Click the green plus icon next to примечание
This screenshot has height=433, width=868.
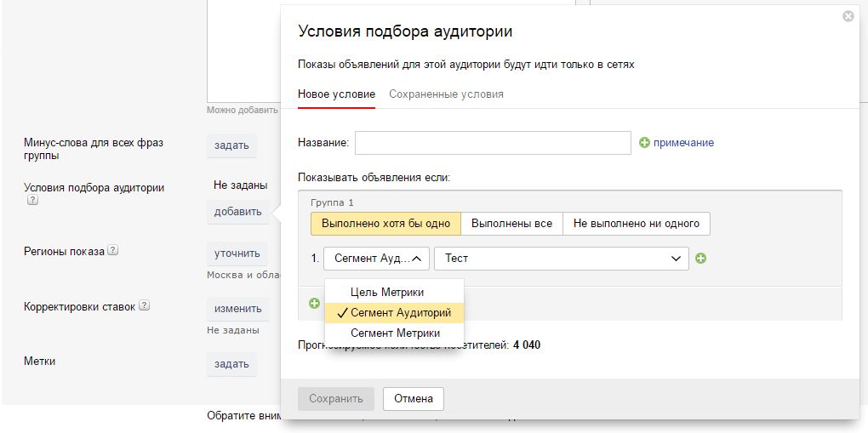(645, 143)
